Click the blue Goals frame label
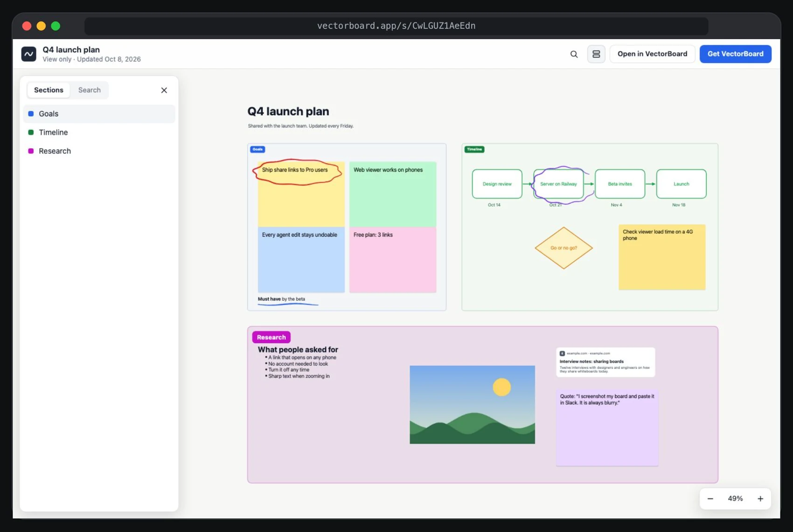Screen dimensions: 793x532 point(257,149)
